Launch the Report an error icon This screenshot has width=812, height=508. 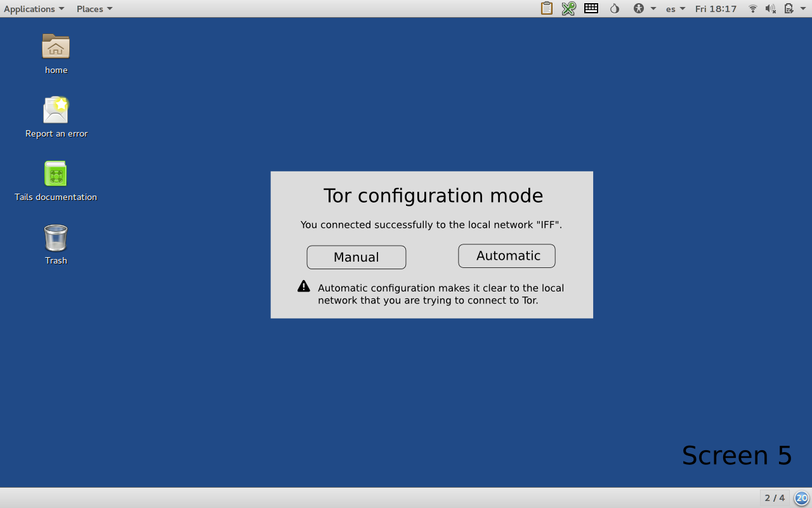(x=56, y=110)
